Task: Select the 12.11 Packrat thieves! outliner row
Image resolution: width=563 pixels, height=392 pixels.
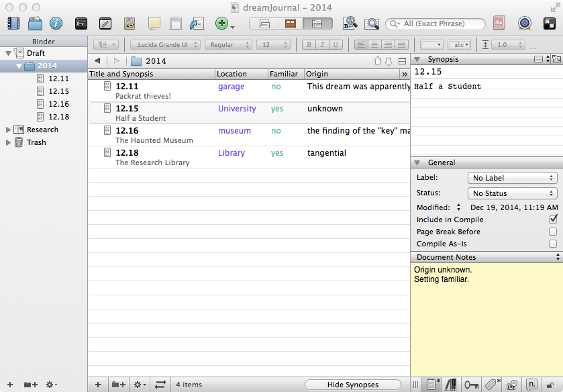Action: pos(249,91)
